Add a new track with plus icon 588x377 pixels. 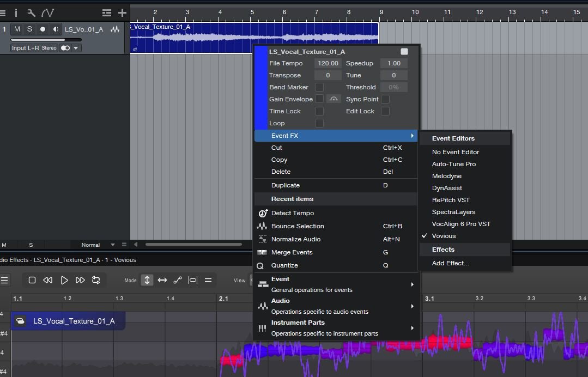point(122,13)
